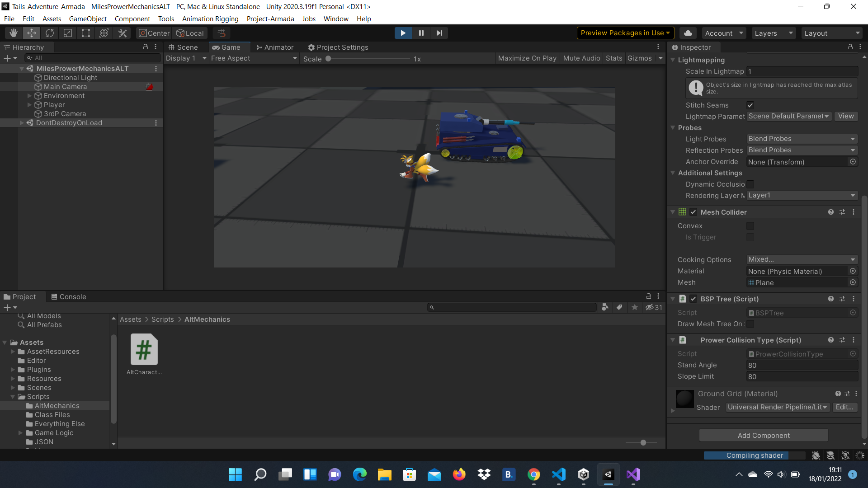
Task: Click View button for Lightmap Parameters
Action: (845, 116)
